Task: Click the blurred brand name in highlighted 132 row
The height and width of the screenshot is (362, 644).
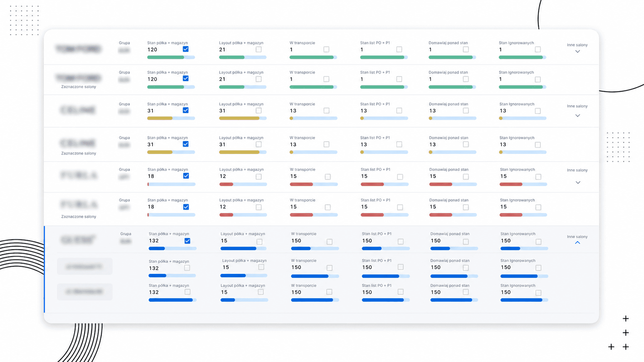Action: [x=78, y=240]
